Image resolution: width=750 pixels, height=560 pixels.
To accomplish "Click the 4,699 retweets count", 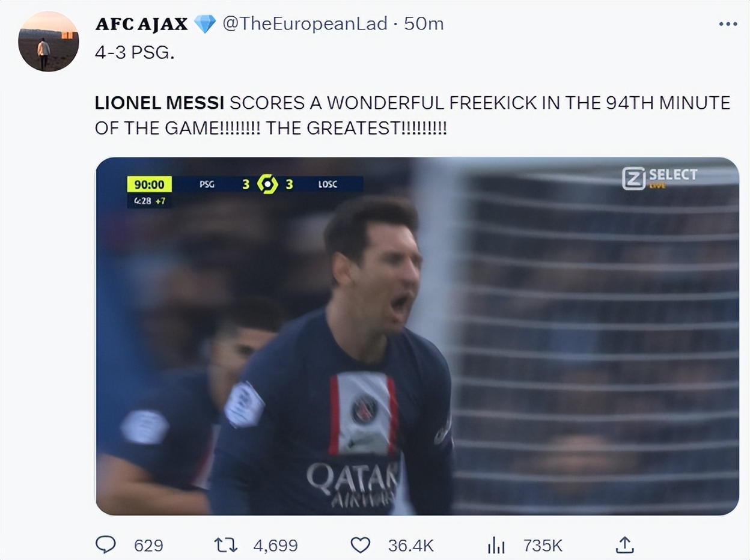I will (x=275, y=546).
